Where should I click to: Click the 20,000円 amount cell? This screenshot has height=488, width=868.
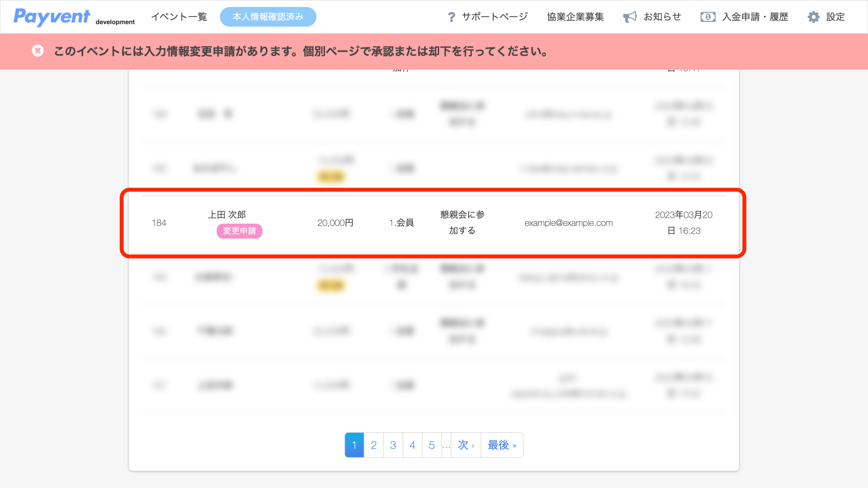(335, 223)
